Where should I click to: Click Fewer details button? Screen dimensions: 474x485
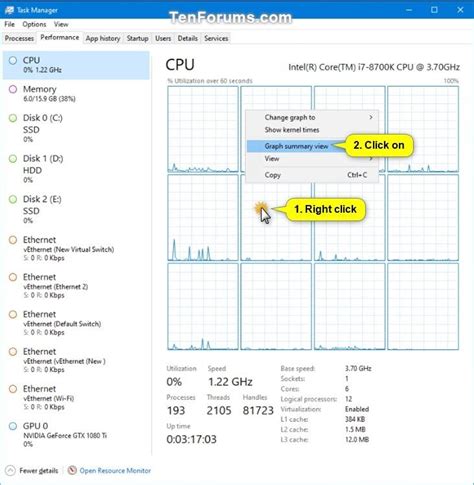(32, 470)
